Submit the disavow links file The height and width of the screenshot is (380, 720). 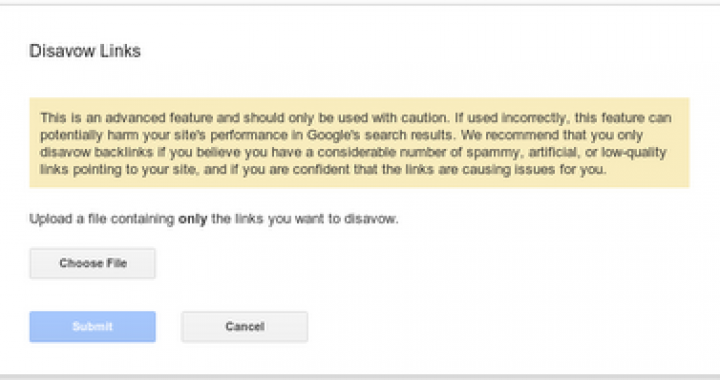(x=92, y=326)
